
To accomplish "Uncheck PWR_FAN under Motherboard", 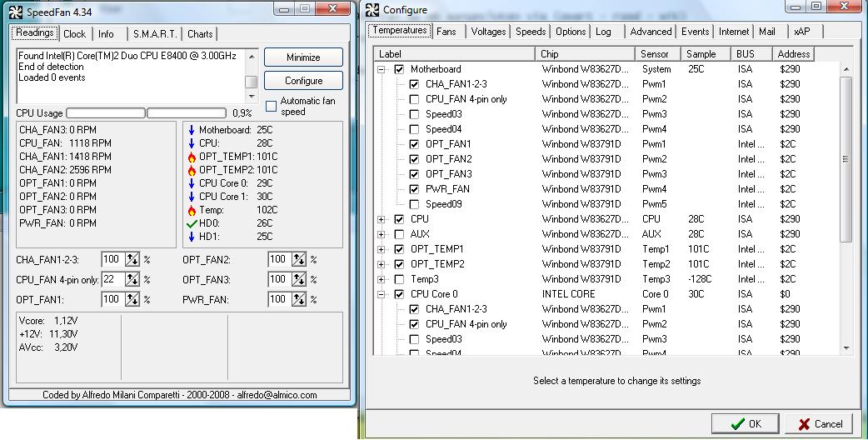I will coord(414,188).
